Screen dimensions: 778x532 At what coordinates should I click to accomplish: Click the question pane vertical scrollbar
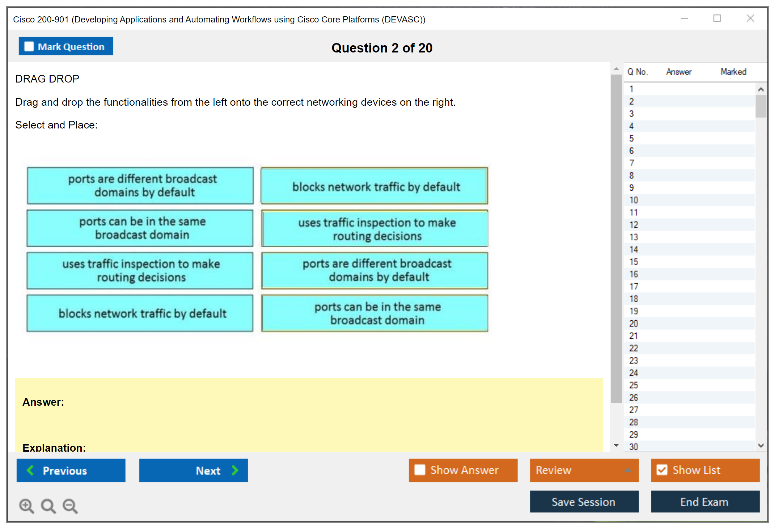tap(616, 239)
